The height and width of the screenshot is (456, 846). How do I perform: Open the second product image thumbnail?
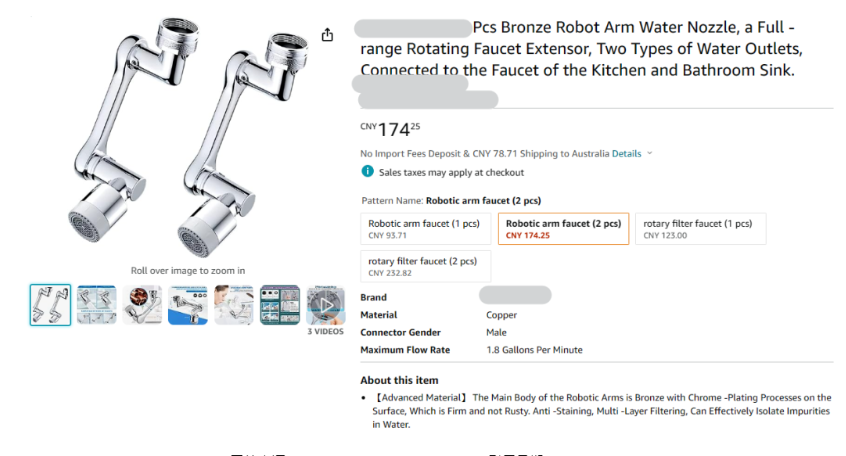(x=96, y=305)
